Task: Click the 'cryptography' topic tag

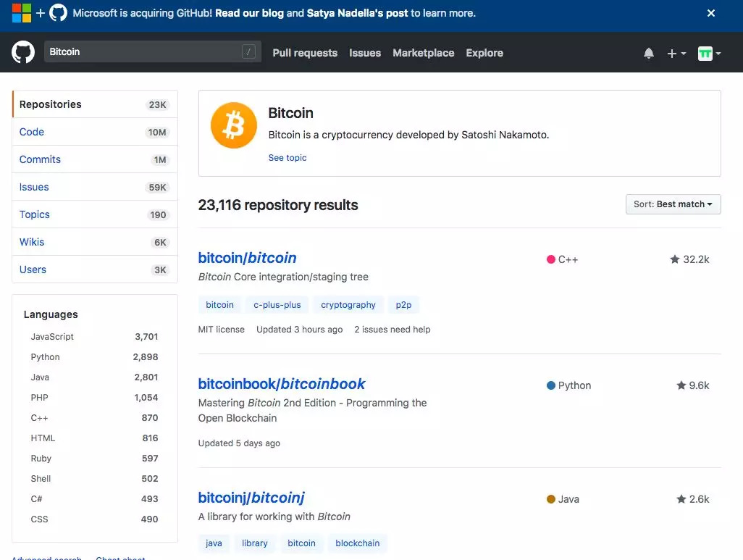Action: click(x=348, y=305)
